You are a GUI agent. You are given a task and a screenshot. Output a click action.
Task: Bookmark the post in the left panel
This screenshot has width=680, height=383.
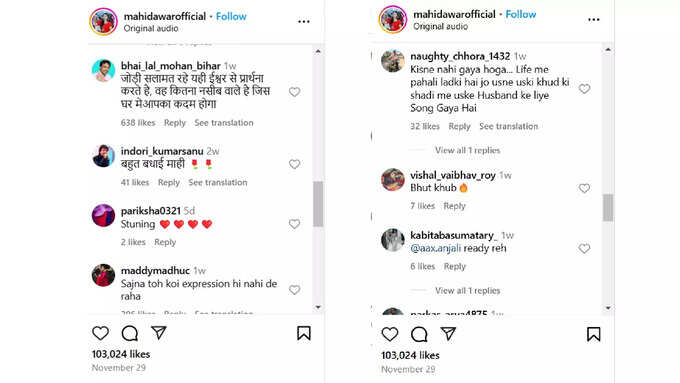click(x=304, y=333)
